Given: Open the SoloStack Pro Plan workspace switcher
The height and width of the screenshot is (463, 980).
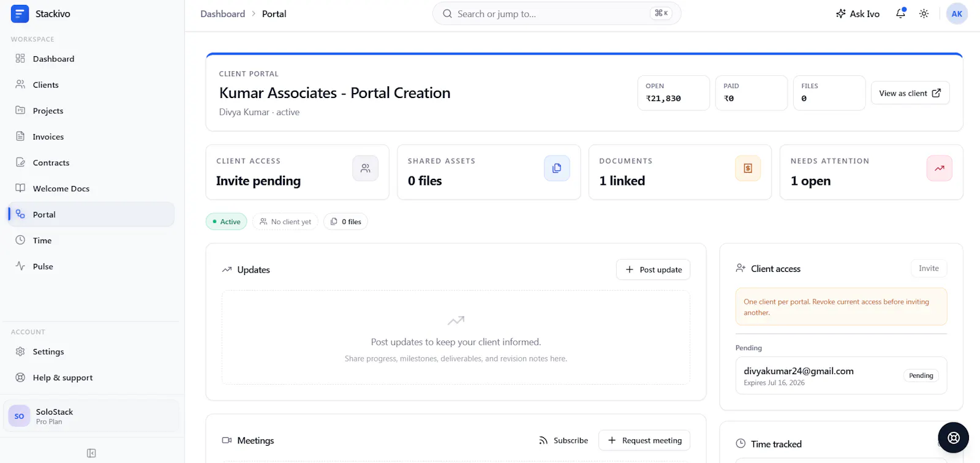Looking at the screenshot, I should pyautogui.click(x=92, y=416).
